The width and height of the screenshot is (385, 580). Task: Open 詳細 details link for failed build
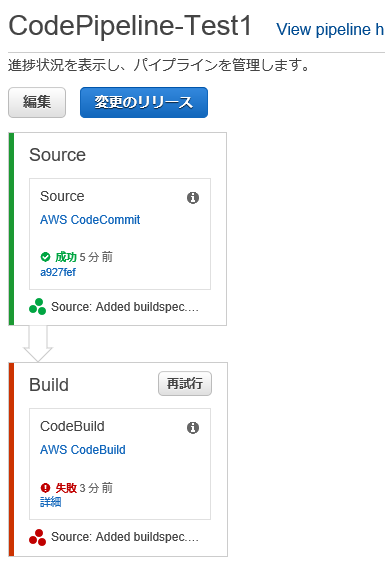[51, 502]
